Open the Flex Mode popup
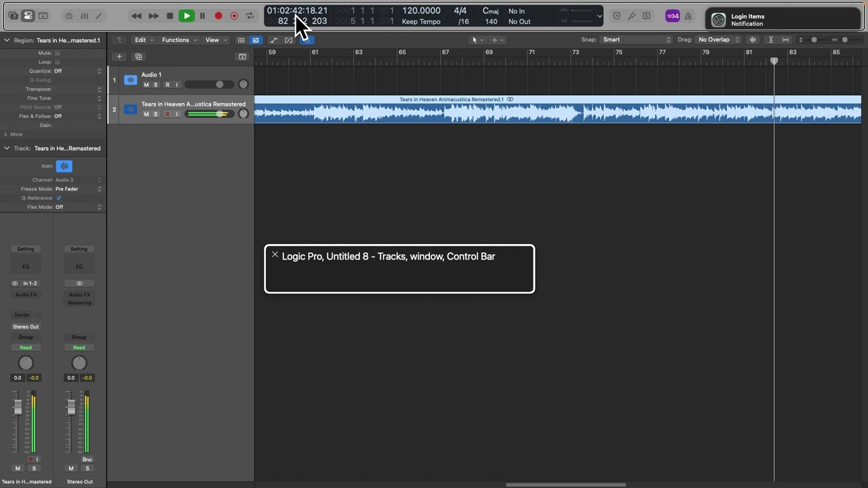The height and width of the screenshot is (488, 868). [x=78, y=207]
